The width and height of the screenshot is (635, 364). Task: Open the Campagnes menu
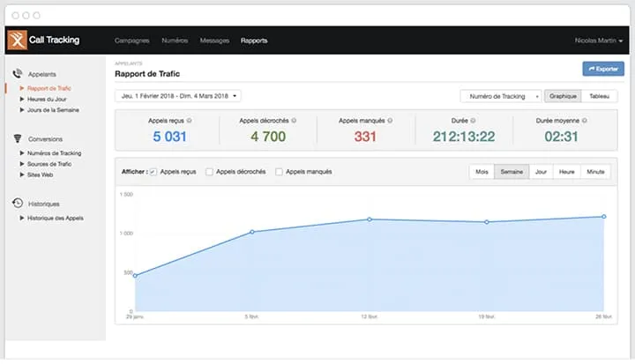(132, 41)
